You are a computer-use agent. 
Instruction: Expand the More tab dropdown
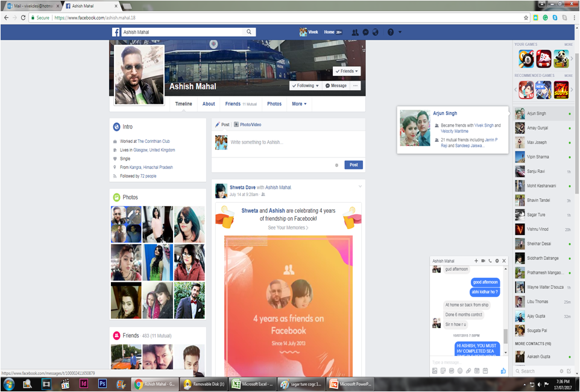point(299,104)
